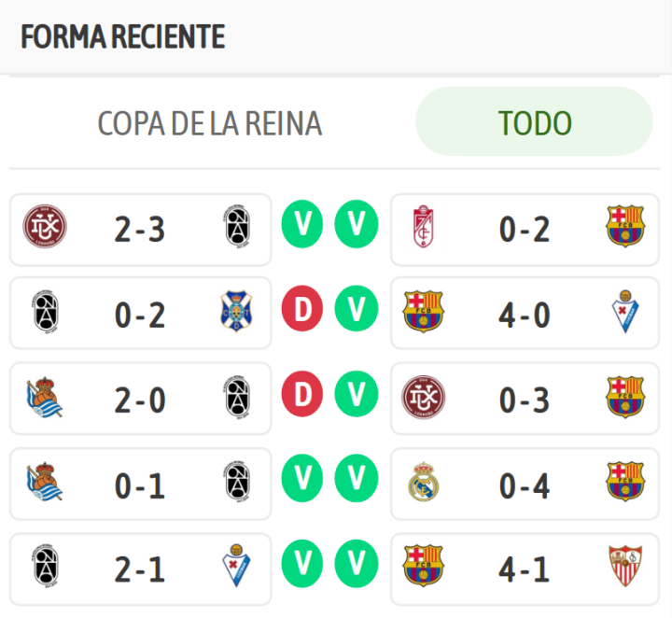Click the Forma Reciente header

123,37
